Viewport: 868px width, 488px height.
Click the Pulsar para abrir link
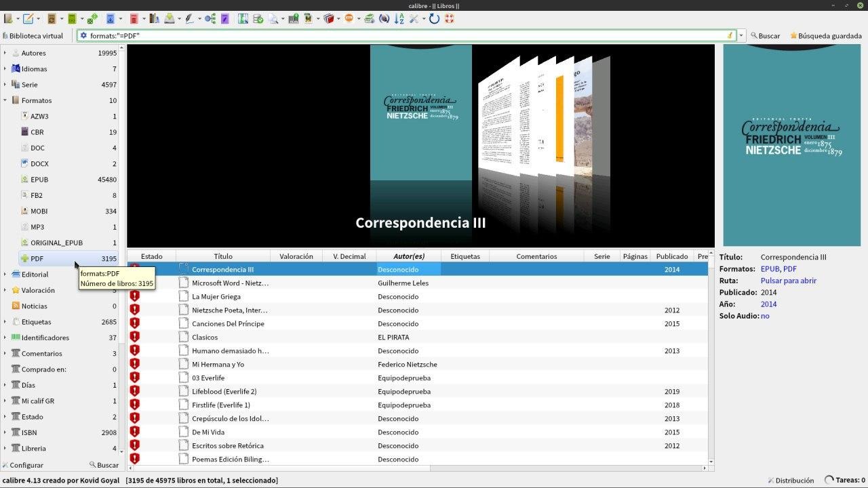pos(789,281)
